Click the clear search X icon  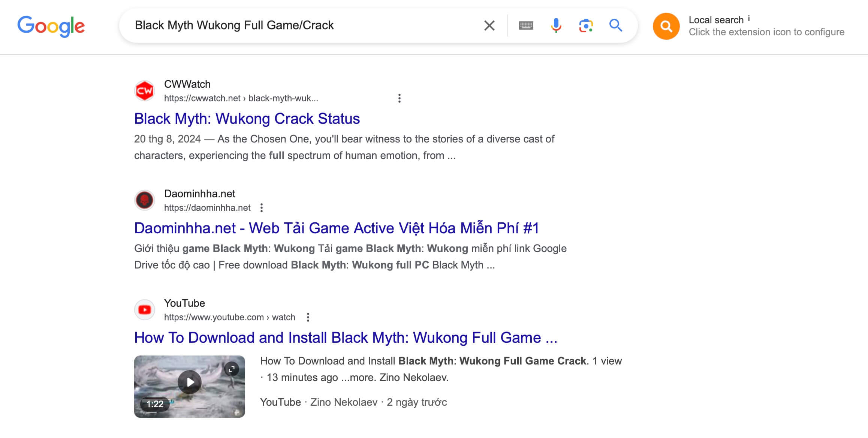pos(488,25)
